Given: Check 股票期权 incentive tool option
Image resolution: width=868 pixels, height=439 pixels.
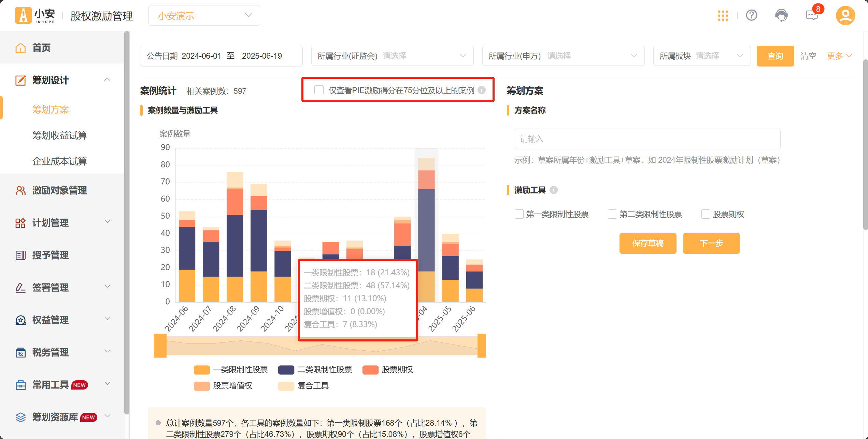Looking at the screenshot, I should point(706,214).
